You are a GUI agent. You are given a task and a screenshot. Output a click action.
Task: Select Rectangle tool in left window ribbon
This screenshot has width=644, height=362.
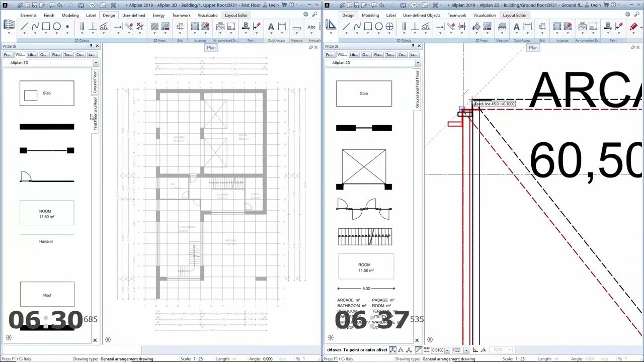(46, 27)
